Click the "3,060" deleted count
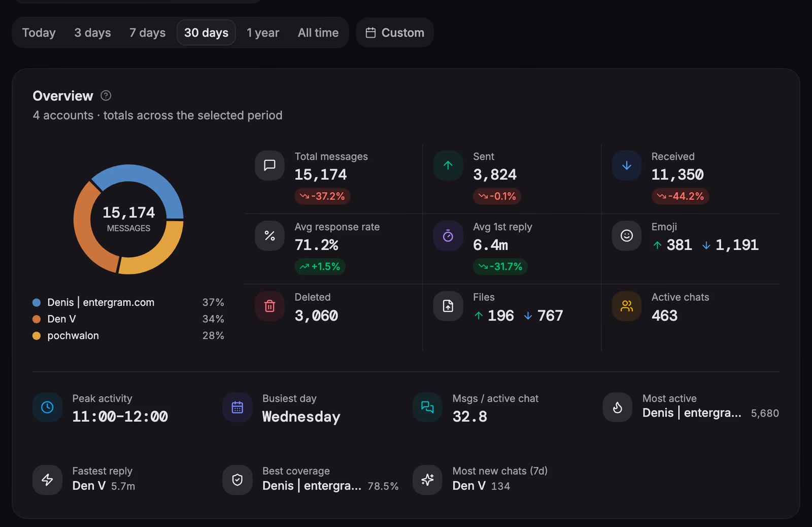Image resolution: width=812 pixels, height=527 pixels. coord(316,316)
